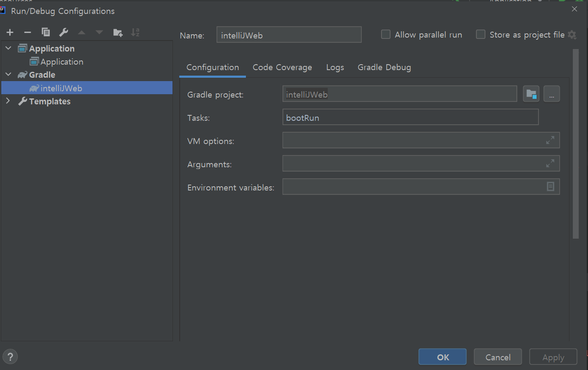
Task: Create new folder for configurations
Action: [x=118, y=33]
